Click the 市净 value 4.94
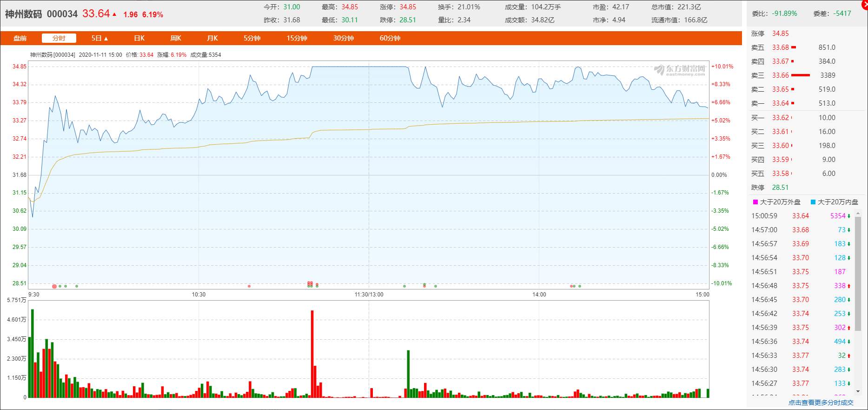The width and height of the screenshot is (868, 410). 619,20
